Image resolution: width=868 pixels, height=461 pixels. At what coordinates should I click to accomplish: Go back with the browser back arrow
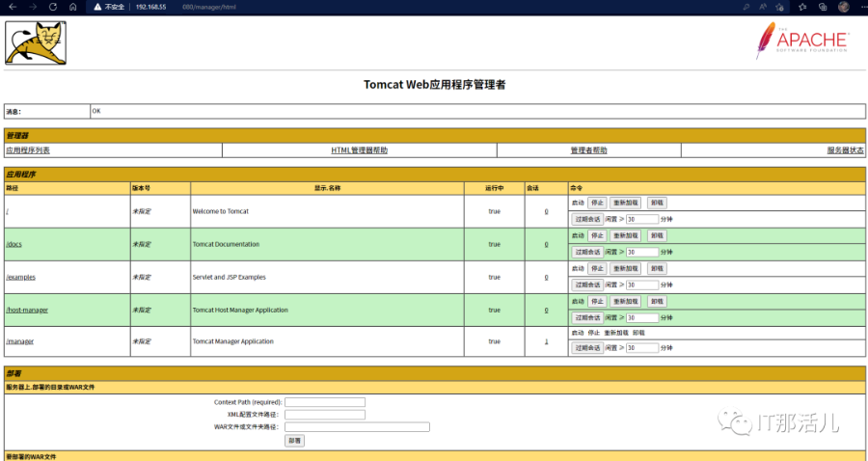tap(13, 7)
